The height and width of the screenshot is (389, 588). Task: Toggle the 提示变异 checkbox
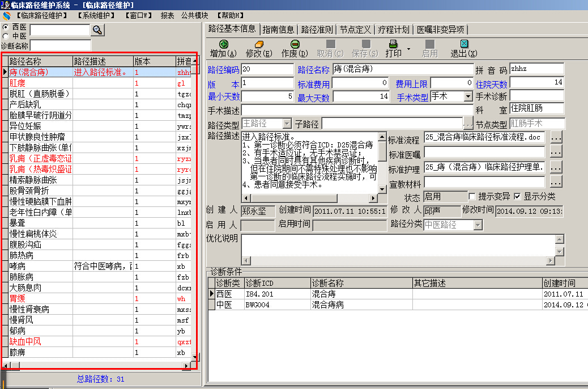[472, 196]
